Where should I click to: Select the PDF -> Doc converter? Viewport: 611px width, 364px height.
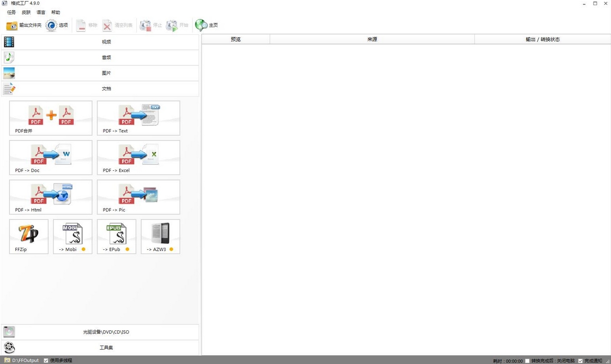(x=50, y=158)
